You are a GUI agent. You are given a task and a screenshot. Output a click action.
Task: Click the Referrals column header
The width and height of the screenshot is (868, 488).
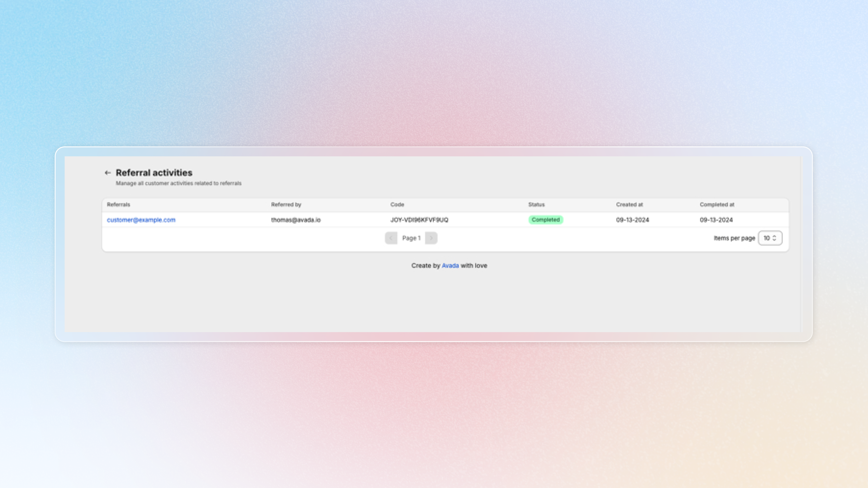pyautogui.click(x=118, y=204)
